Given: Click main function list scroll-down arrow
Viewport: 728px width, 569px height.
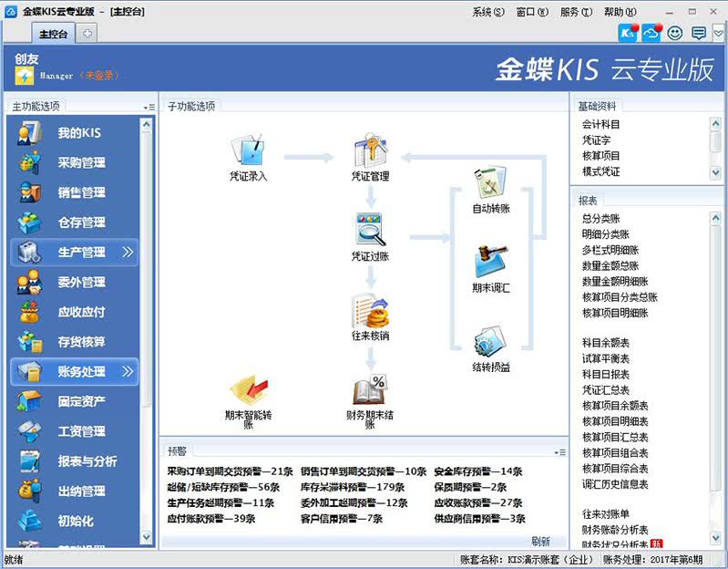Looking at the screenshot, I should tap(147, 537).
